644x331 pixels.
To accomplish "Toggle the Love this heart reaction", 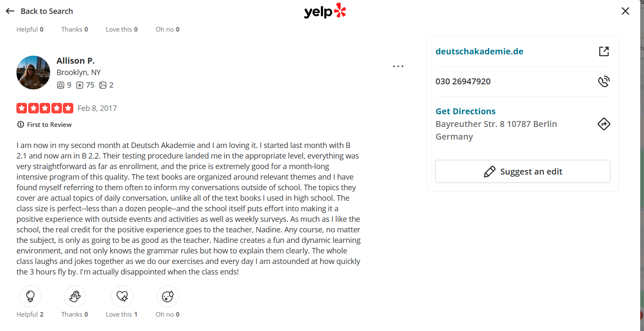I will tap(122, 296).
